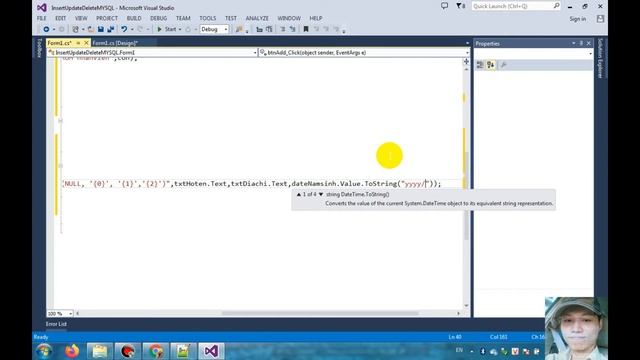Save the current file with the floppy icon

click(x=101, y=29)
